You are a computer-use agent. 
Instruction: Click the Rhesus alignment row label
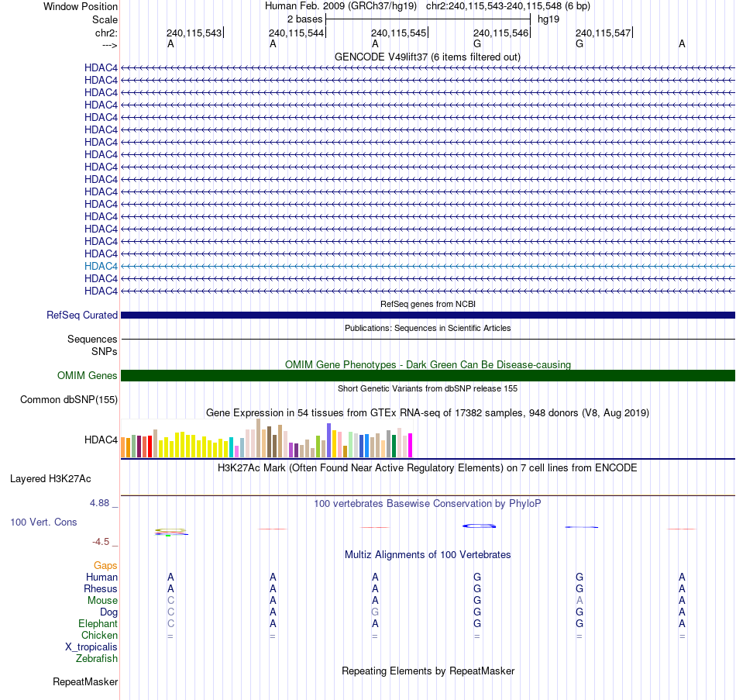pyautogui.click(x=101, y=588)
